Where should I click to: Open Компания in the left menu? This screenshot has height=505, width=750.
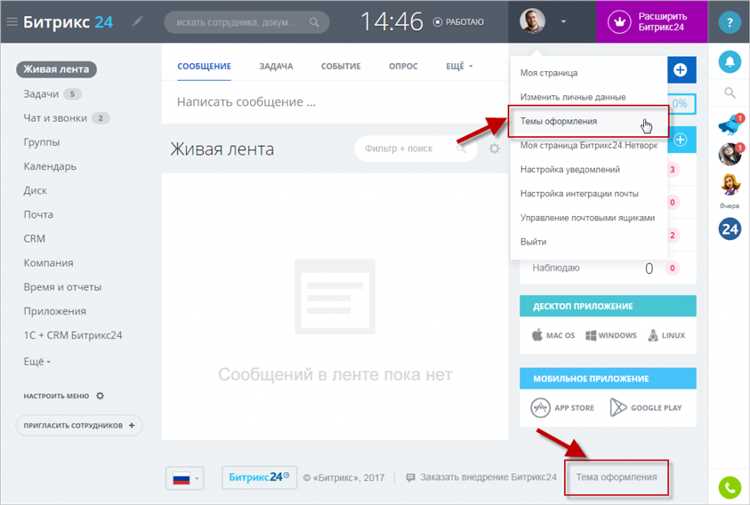tap(48, 263)
